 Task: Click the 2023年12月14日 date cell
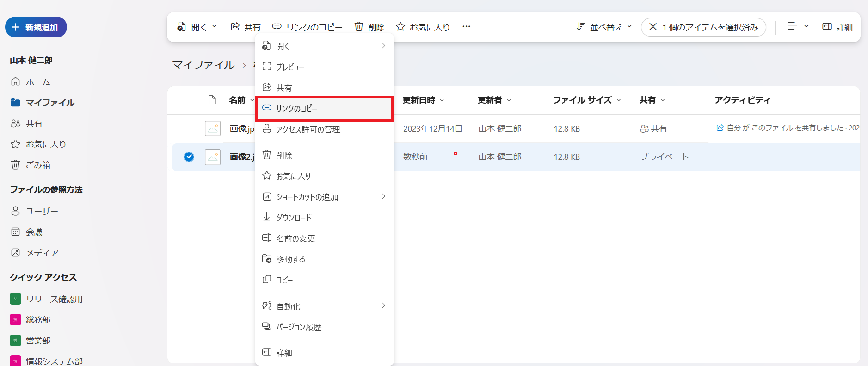pyautogui.click(x=432, y=128)
